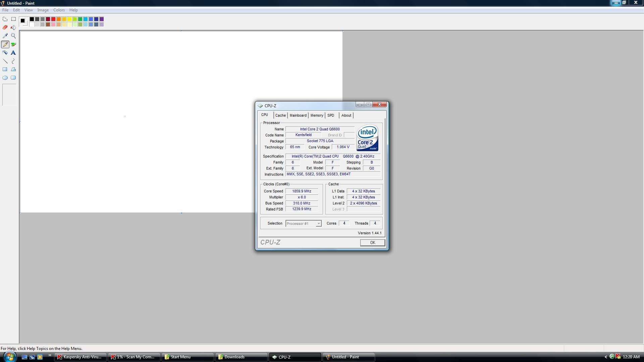Image resolution: width=644 pixels, height=362 pixels.
Task: Switch to the Cache tab in CPU-Z
Action: pyautogui.click(x=280, y=115)
